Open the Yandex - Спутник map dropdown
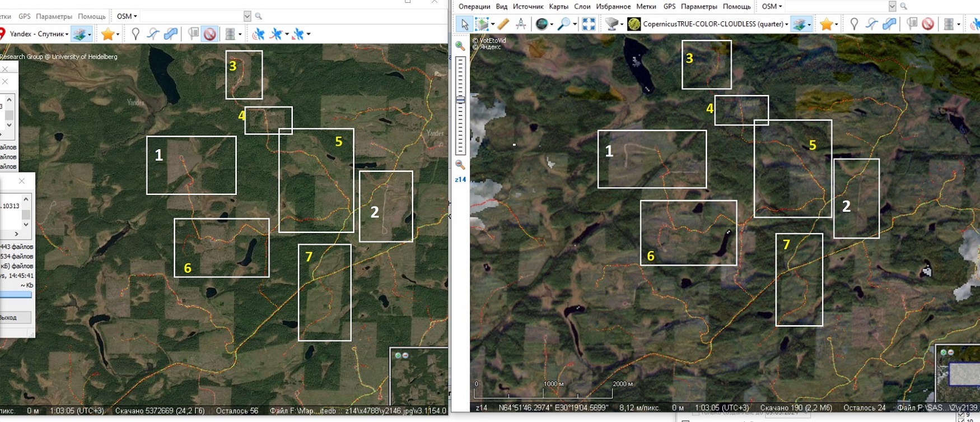 pyautogui.click(x=39, y=34)
